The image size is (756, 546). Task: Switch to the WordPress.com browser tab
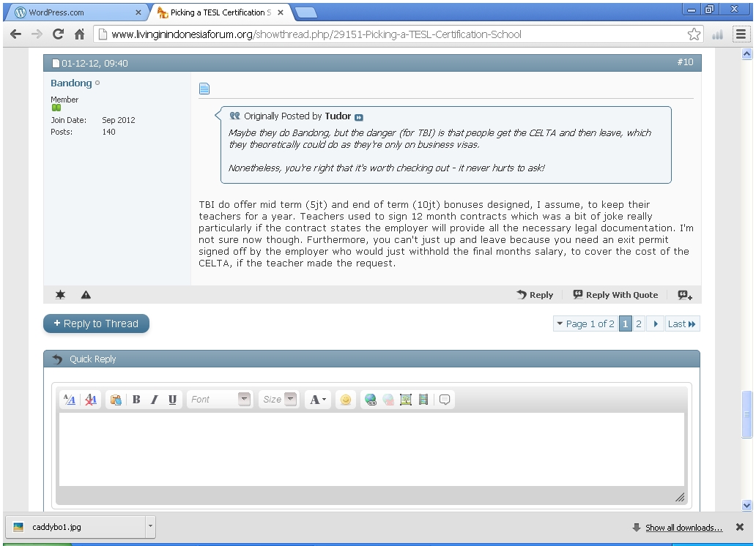(73, 12)
